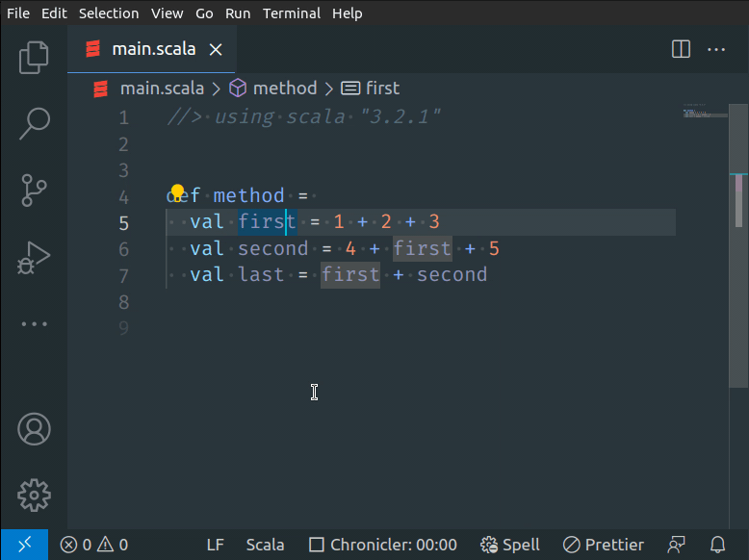Screen dimensions: 749x560
Task: Open the feedback icon in status bar
Action: 677,545
